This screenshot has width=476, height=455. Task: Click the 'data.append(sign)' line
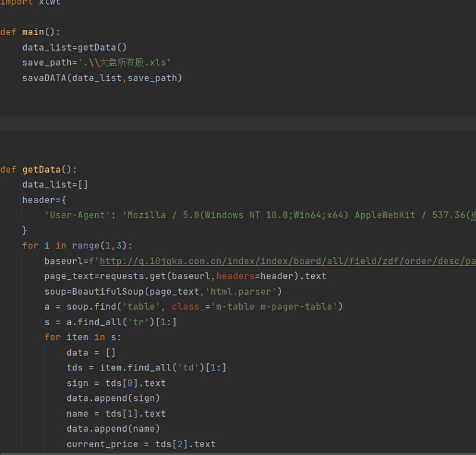113,398
